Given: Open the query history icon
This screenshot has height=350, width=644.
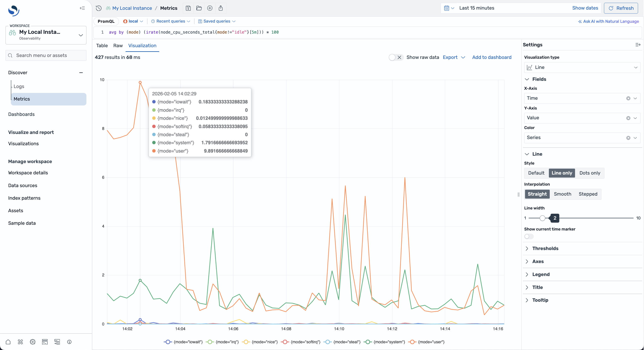Looking at the screenshot, I should click(98, 8).
